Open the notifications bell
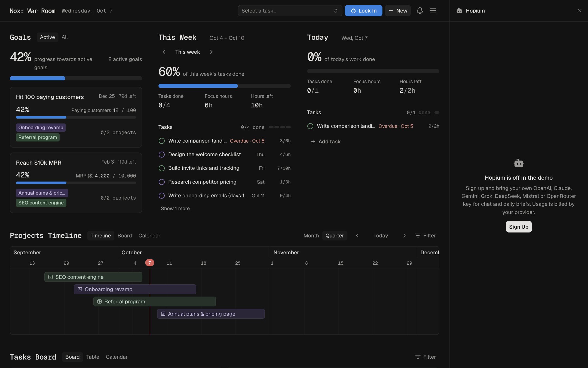This screenshot has width=588, height=368. [x=419, y=11]
